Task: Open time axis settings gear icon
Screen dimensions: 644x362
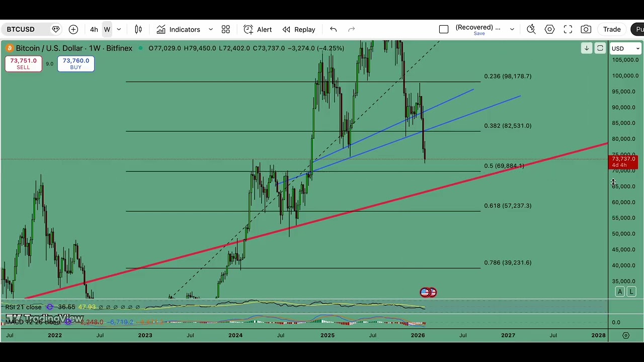Action: point(626,335)
